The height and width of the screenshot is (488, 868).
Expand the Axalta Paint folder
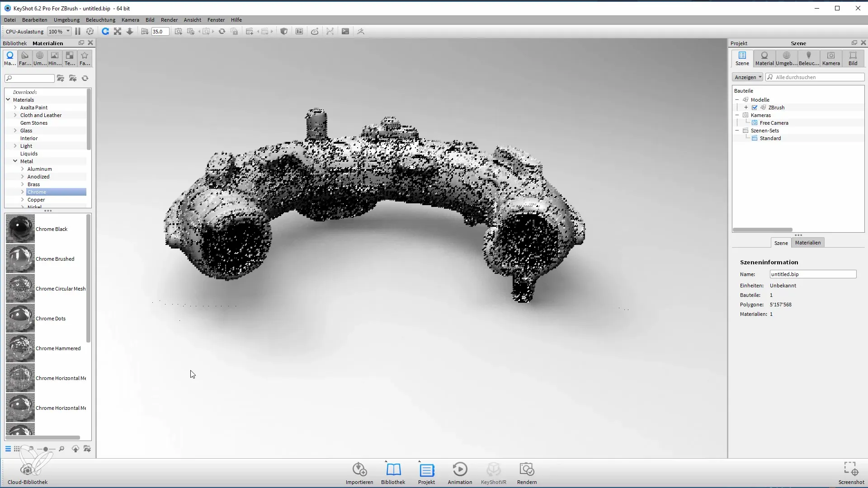coord(15,108)
